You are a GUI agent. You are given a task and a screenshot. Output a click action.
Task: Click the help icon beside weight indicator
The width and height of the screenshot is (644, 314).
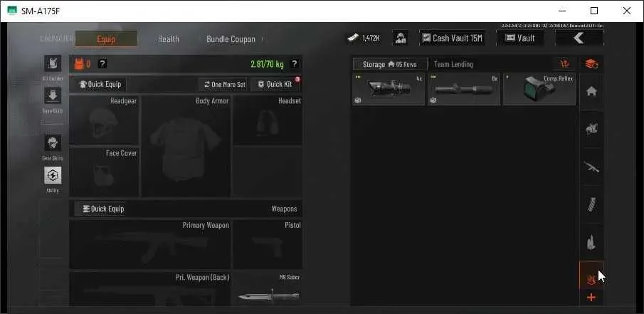coord(294,63)
